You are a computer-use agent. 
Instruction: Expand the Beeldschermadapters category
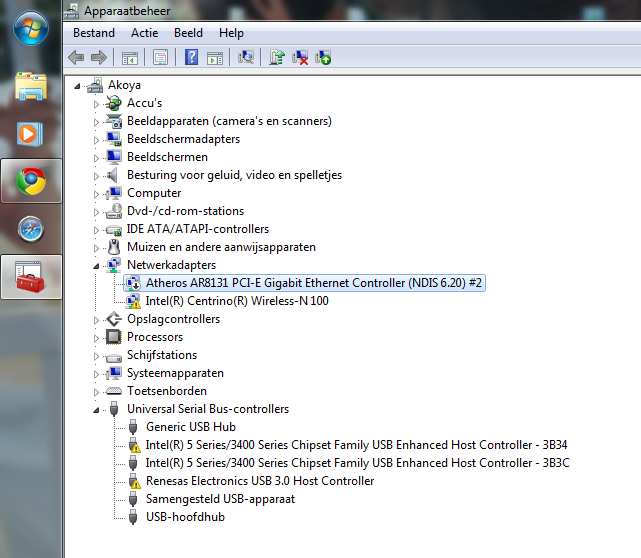point(96,140)
